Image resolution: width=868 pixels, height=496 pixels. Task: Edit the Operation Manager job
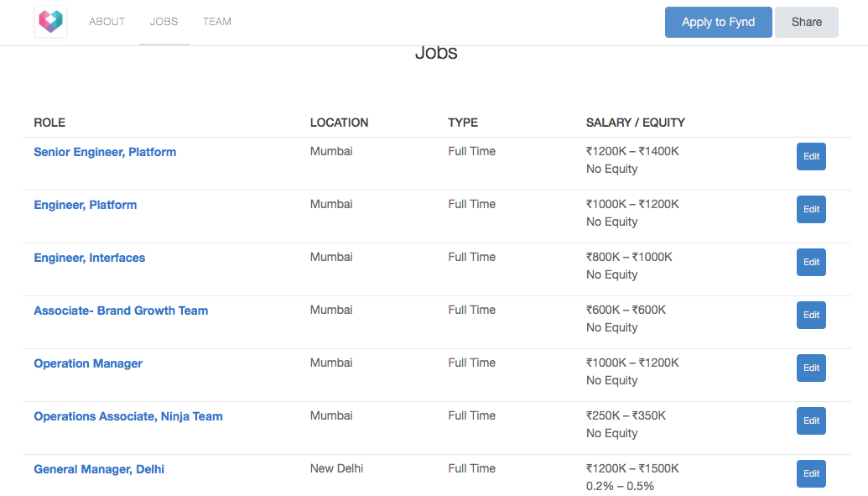point(811,368)
